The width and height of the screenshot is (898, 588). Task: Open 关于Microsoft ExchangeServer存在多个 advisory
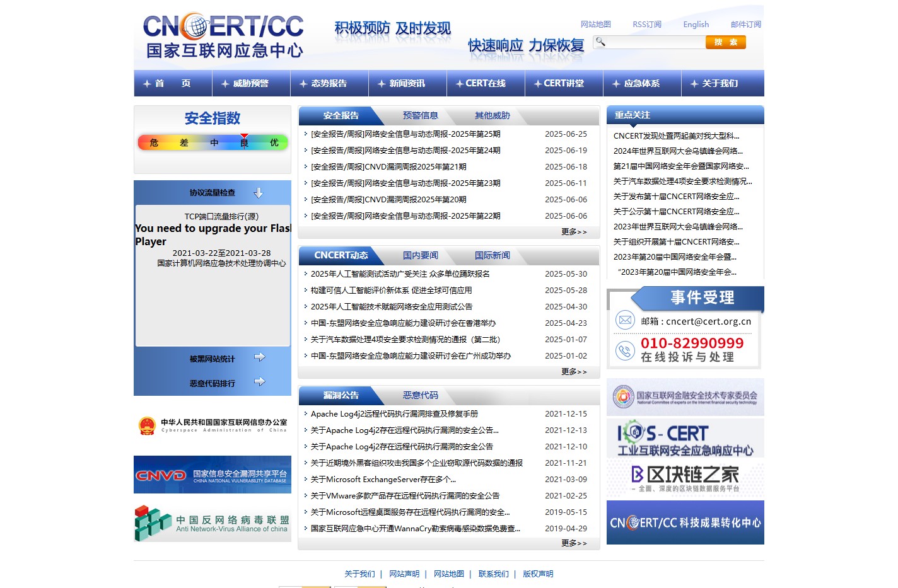[x=383, y=480]
